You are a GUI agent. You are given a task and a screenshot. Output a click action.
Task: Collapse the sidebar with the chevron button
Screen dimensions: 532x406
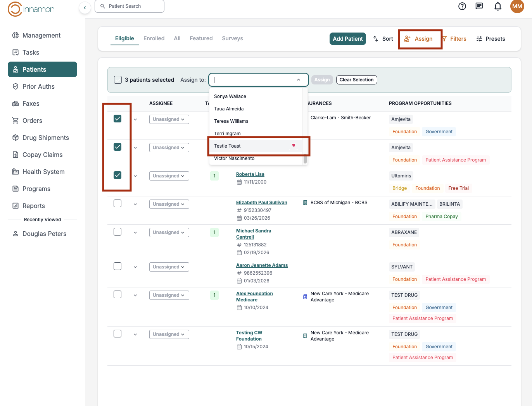(x=85, y=8)
